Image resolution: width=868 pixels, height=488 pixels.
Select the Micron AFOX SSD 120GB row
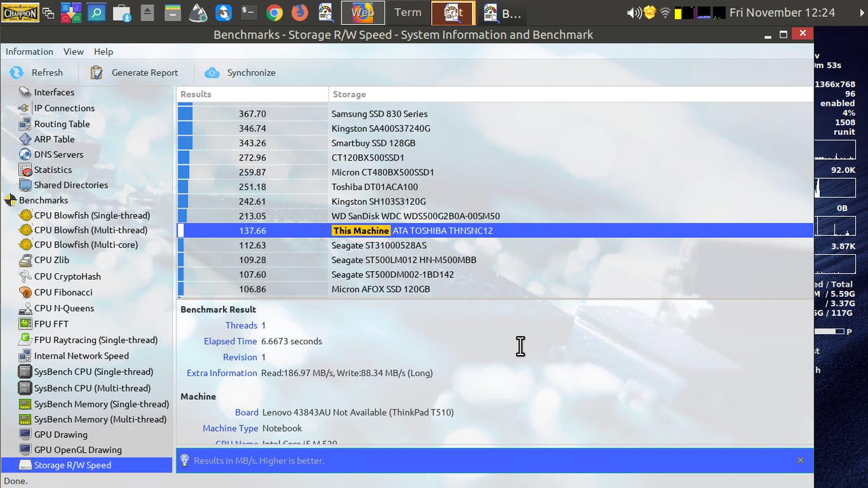pos(495,289)
